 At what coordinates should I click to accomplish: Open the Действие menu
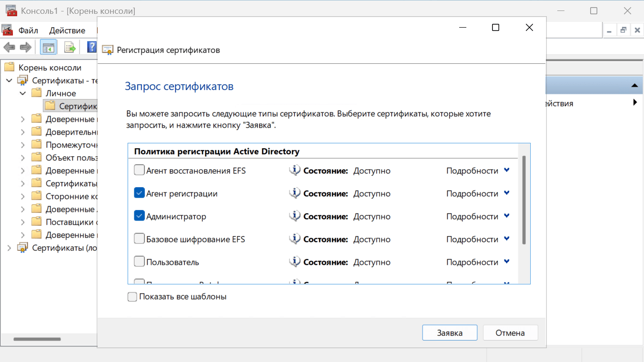[x=67, y=30]
